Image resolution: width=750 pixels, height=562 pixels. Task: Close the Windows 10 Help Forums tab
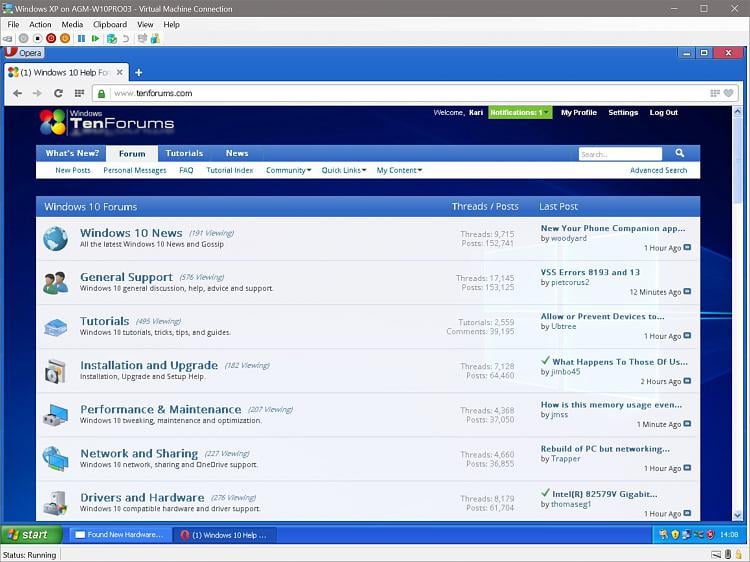[120, 72]
